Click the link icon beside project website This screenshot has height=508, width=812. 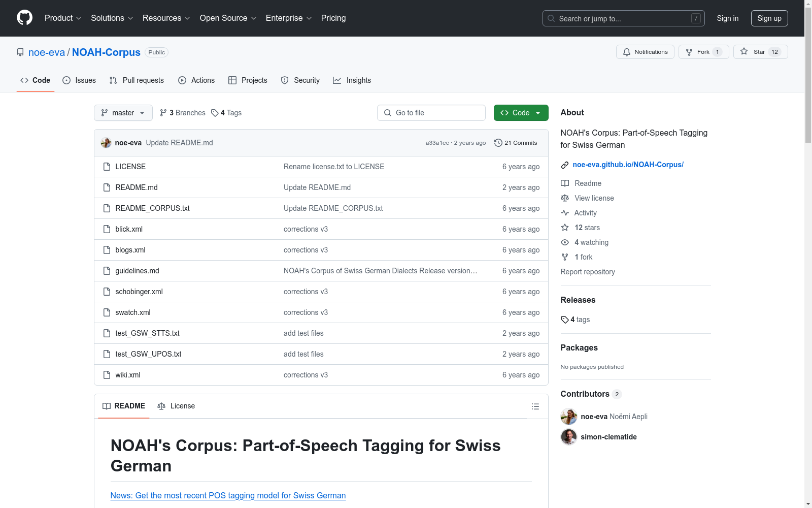[565, 165]
